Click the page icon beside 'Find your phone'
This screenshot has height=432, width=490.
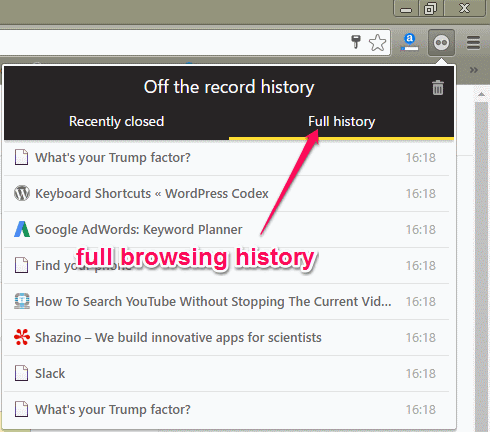22,265
